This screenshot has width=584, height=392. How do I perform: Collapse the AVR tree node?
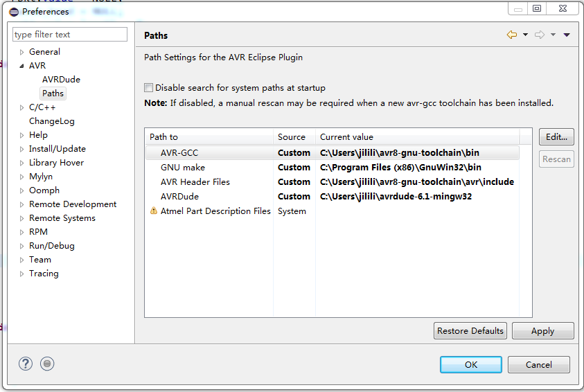[22, 66]
